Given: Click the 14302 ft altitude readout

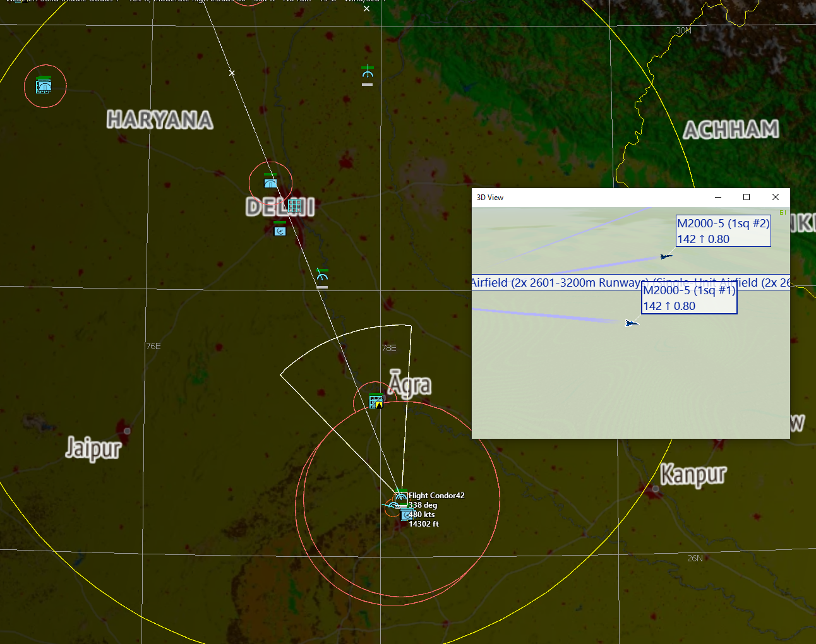Looking at the screenshot, I should [424, 524].
